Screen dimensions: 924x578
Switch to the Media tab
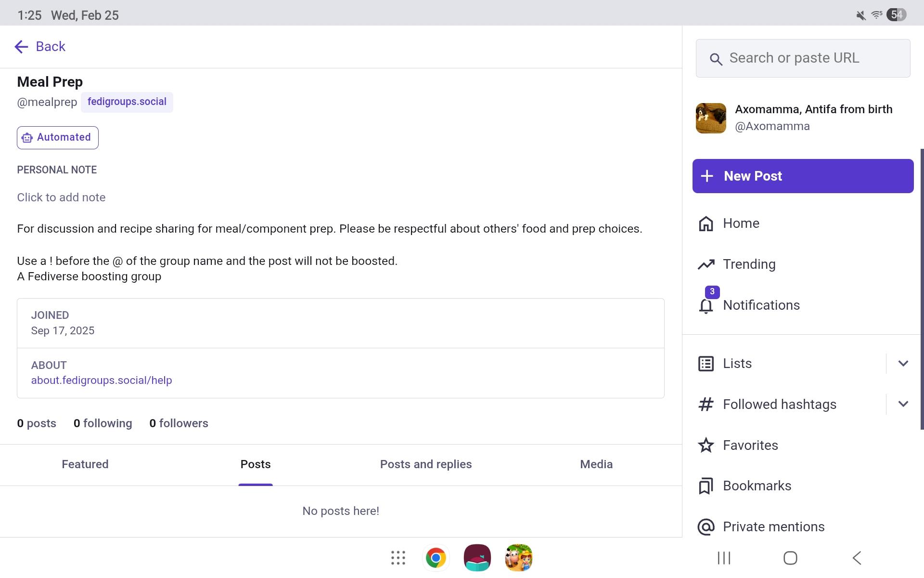596,464
